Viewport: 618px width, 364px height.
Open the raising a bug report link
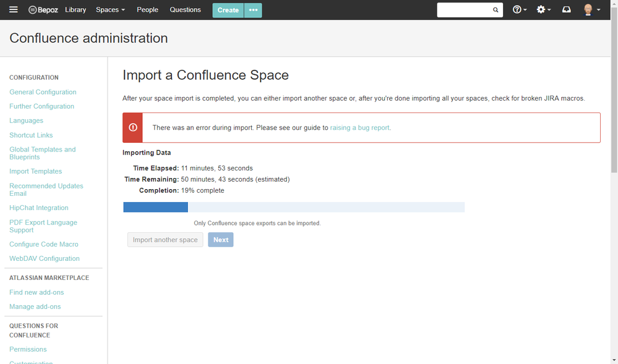360,128
